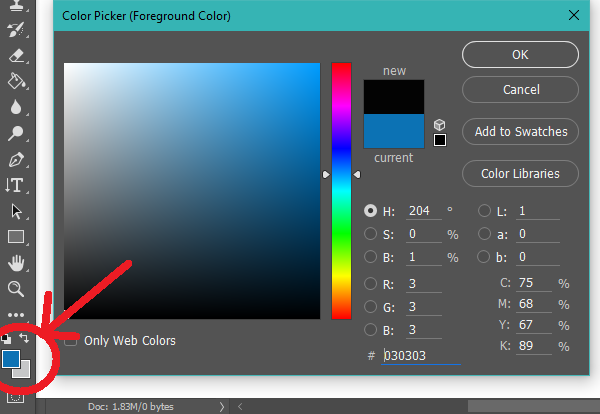The width and height of the screenshot is (600, 414).
Task: Click the blue B value field below G
Action: pyautogui.click(x=424, y=330)
